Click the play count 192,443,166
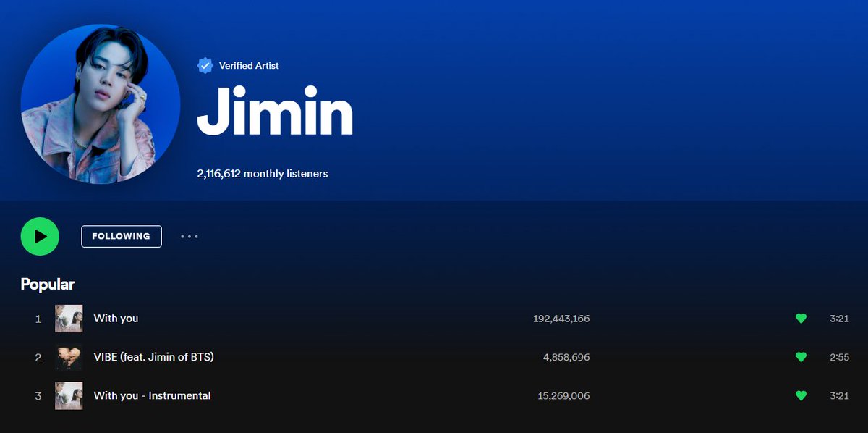 click(561, 318)
